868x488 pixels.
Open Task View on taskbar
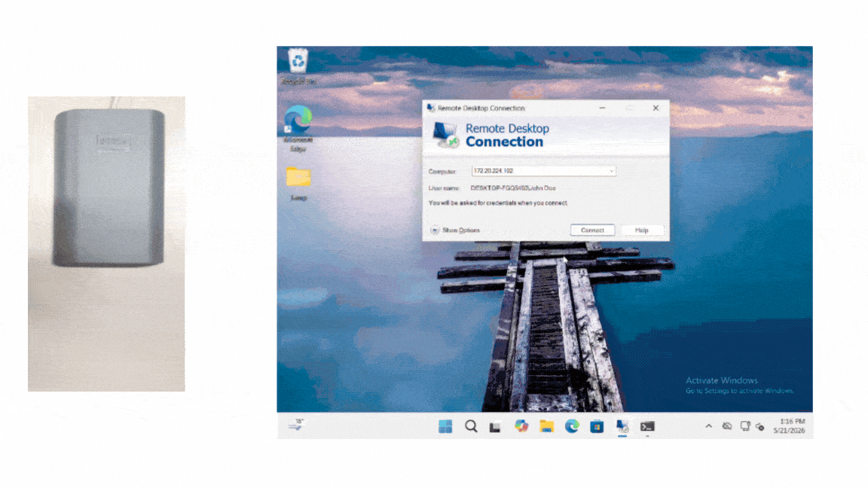(x=496, y=426)
